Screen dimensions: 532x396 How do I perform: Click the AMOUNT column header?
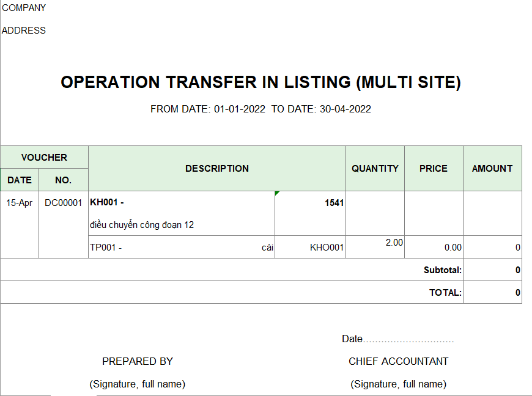pyautogui.click(x=492, y=169)
